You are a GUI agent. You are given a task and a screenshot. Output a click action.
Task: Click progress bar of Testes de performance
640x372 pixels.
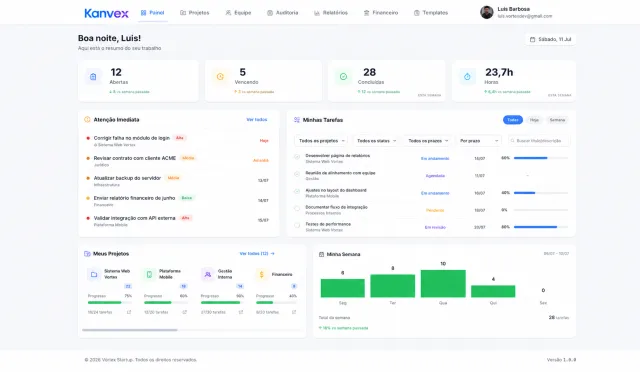pyautogui.click(x=541, y=227)
